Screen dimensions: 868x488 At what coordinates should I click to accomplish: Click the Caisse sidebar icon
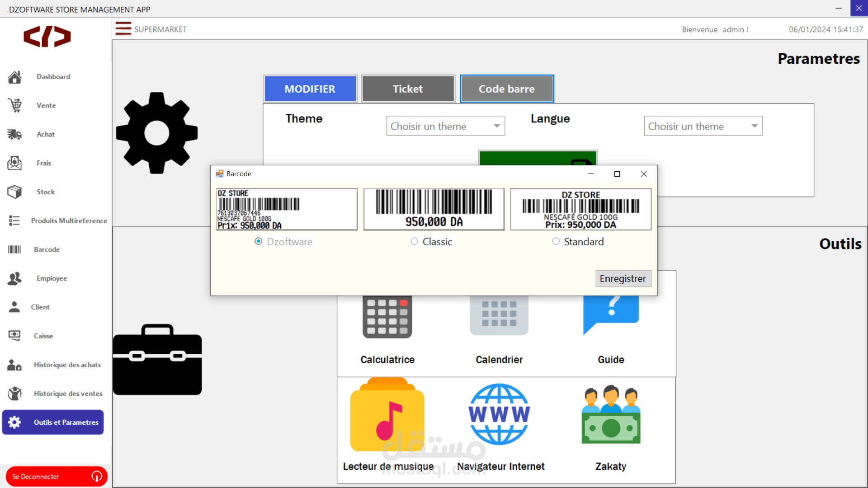(x=15, y=336)
